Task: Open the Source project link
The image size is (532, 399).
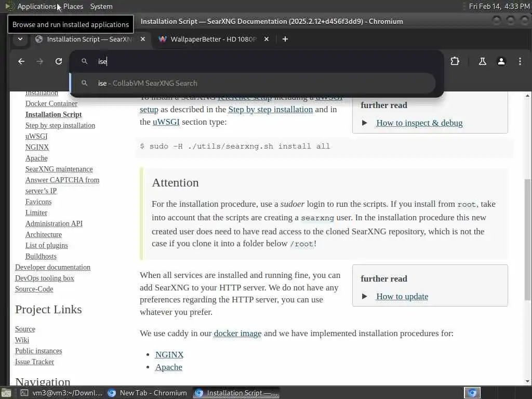Action: [x=25, y=329]
